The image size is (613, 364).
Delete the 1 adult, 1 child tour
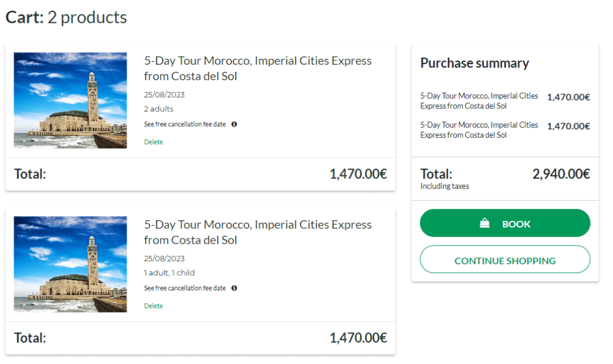pyautogui.click(x=153, y=306)
